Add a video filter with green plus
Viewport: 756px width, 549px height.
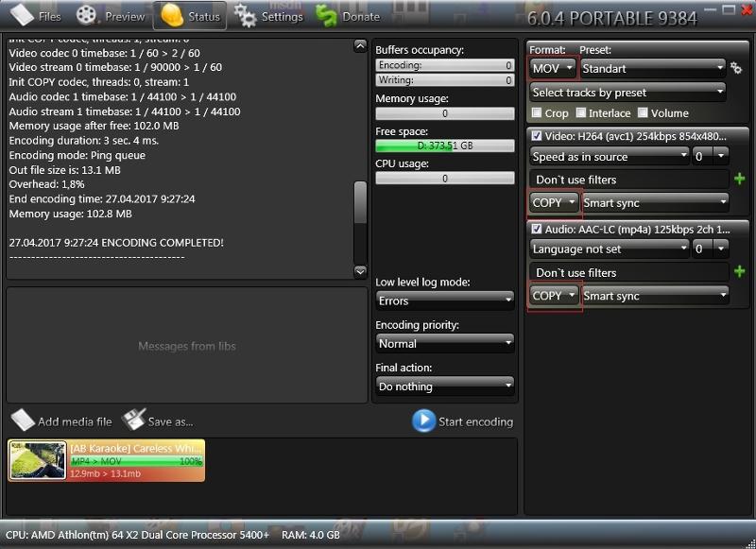click(x=739, y=179)
